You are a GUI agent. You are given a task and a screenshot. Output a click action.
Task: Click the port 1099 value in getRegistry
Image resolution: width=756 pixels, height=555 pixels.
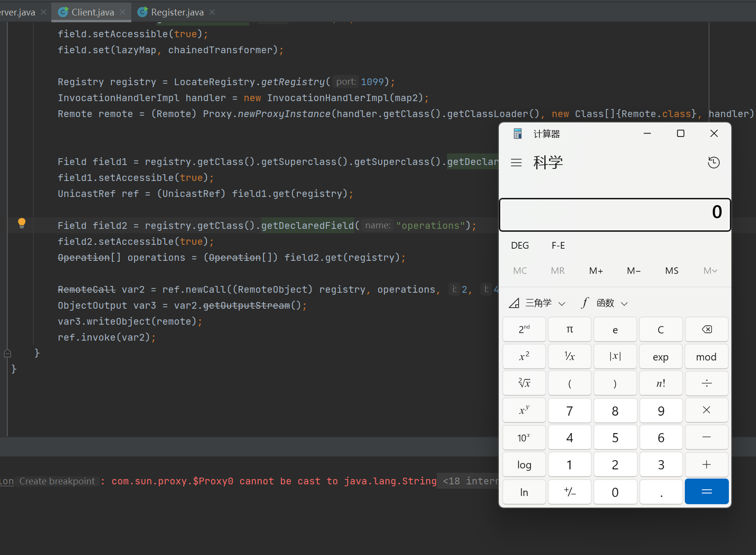[x=372, y=82]
